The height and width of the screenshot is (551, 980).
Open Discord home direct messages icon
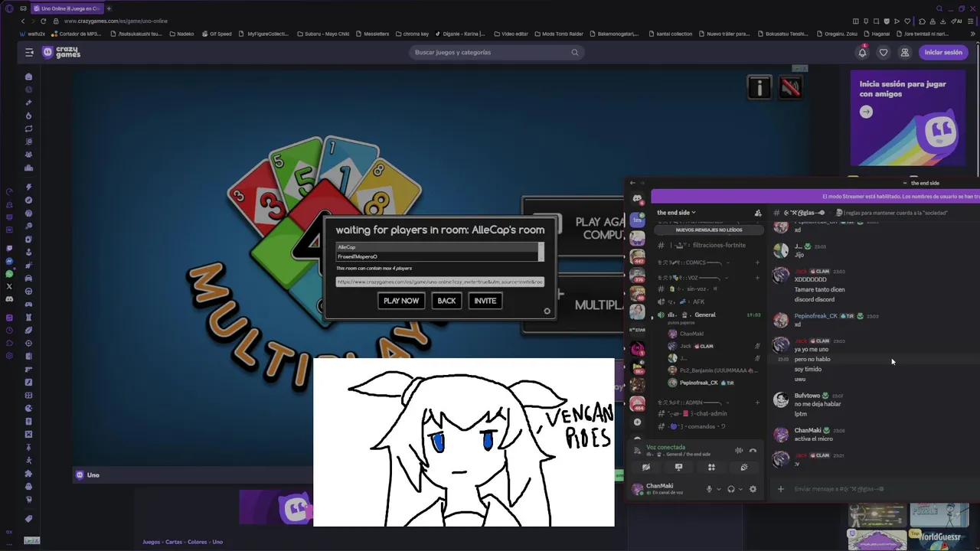tap(637, 199)
